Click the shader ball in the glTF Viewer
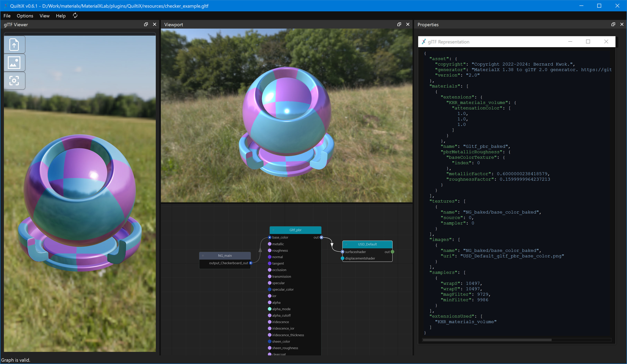 (80, 203)
